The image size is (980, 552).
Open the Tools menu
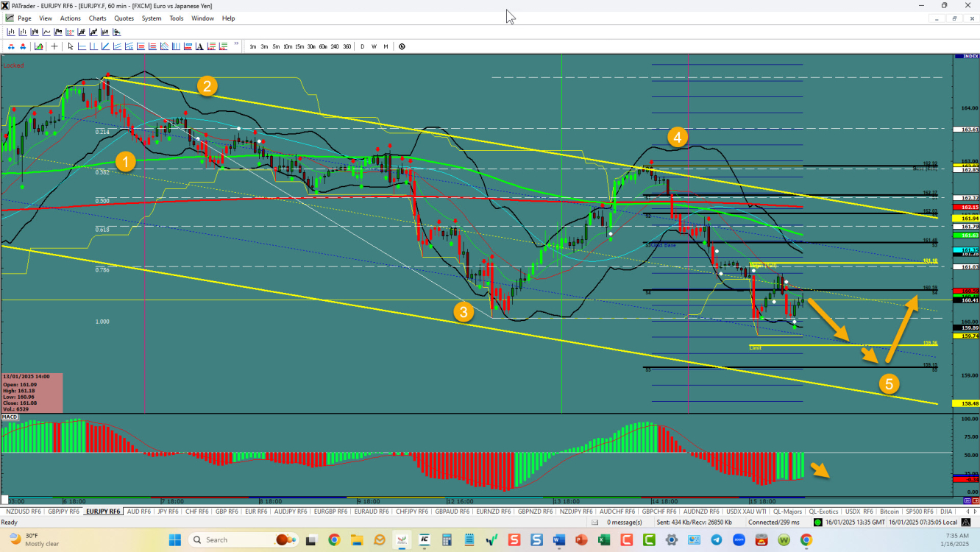point(177,18)
